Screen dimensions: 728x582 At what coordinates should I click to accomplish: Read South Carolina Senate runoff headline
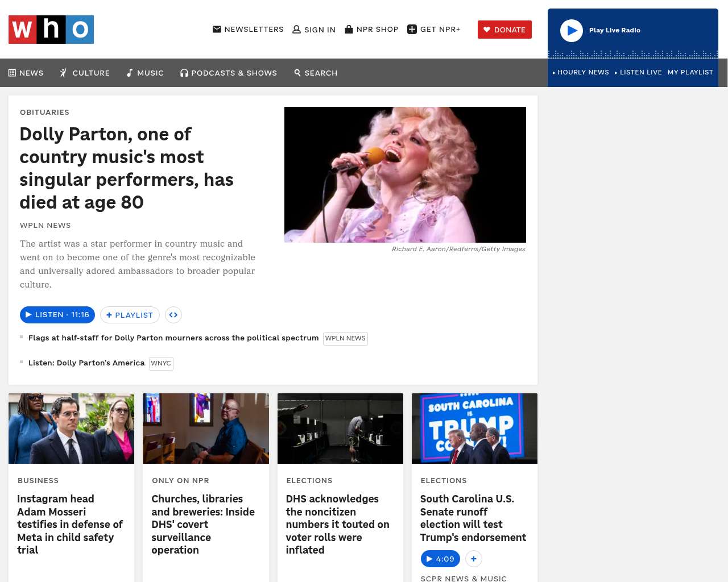click(473, 518)
